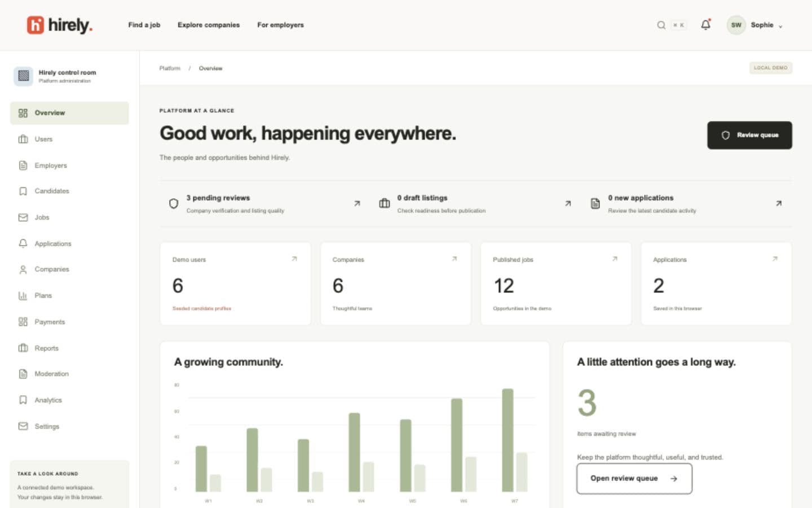Open notifications bell icon
The image size is (812, 508).
click(x=705, y=25)
